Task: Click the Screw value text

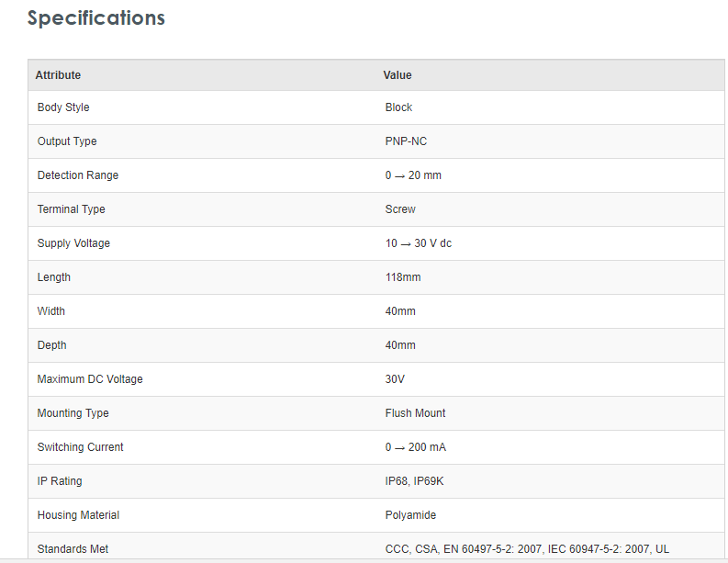Action: pos(400,209)
